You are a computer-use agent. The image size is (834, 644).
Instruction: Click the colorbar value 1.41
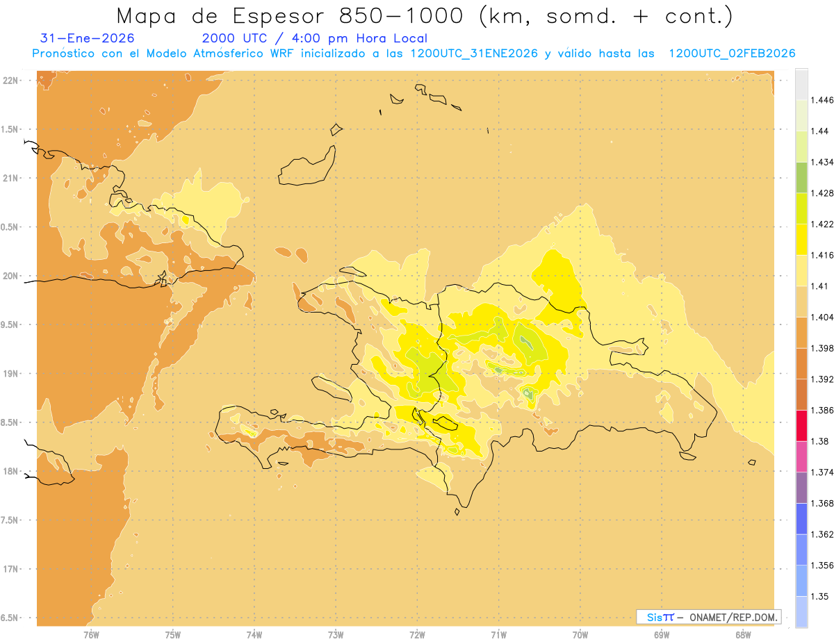[820, 286]
